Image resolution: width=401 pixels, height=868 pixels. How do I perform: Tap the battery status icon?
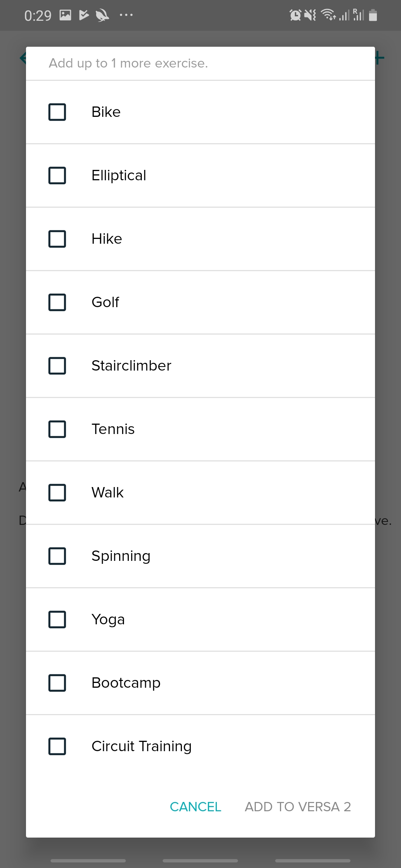[373, 15]
